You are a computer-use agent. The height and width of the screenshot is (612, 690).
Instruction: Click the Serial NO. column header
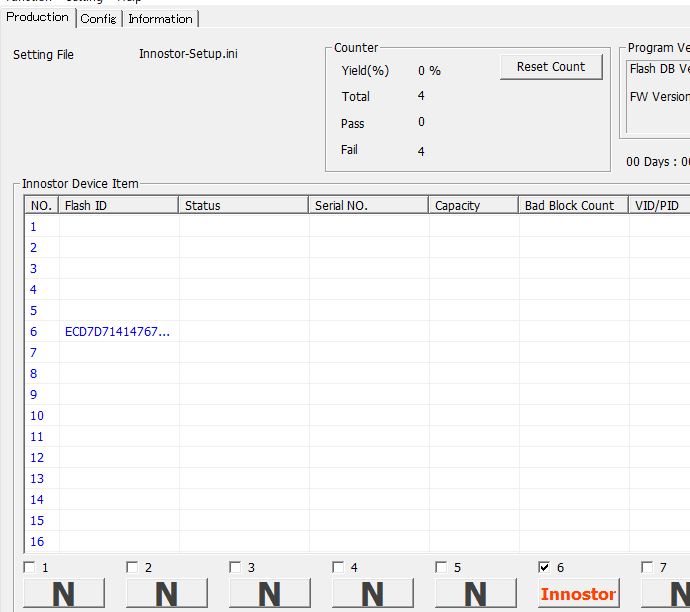pos(368,205)
